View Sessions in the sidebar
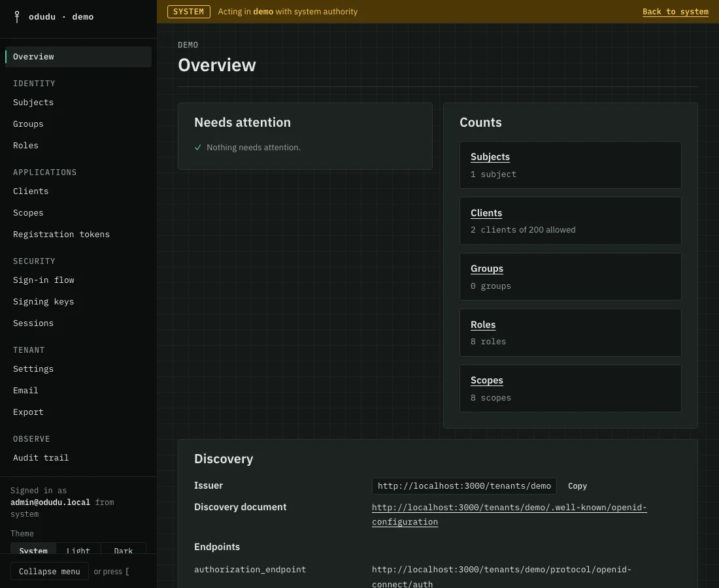Image resolution: width=719 pixels, height=588 pixels. click(x=33, y=323)
